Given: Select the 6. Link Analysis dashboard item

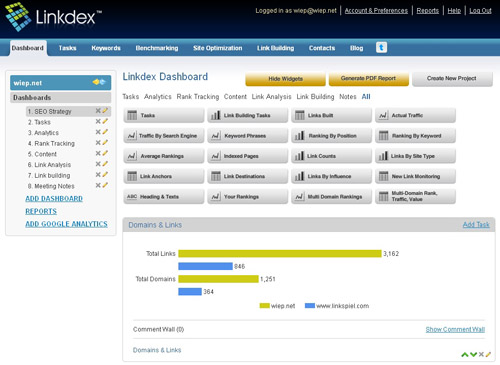Looking at the screenshot, I should click(x=49, y=165).
